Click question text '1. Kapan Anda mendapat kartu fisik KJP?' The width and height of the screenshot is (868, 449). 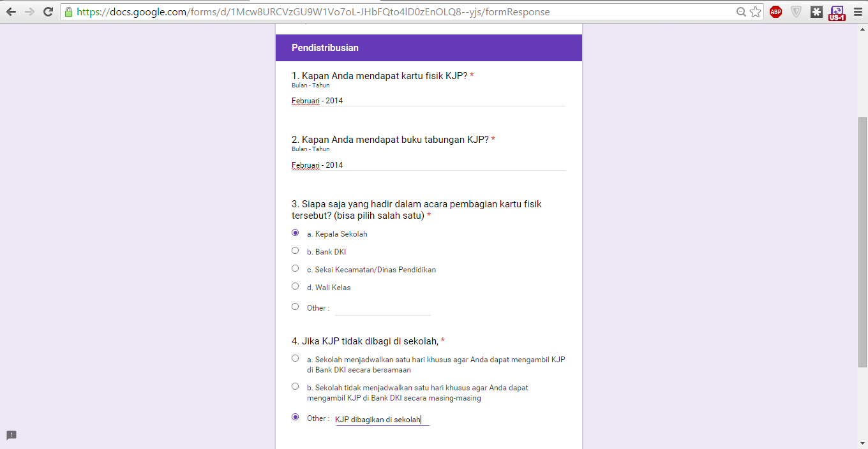(379, 76)
